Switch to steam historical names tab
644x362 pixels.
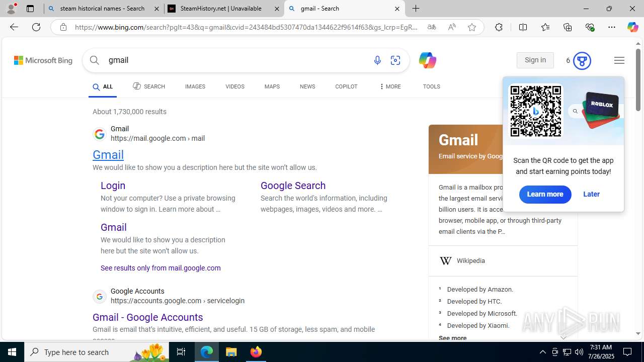tap(103, 9)
